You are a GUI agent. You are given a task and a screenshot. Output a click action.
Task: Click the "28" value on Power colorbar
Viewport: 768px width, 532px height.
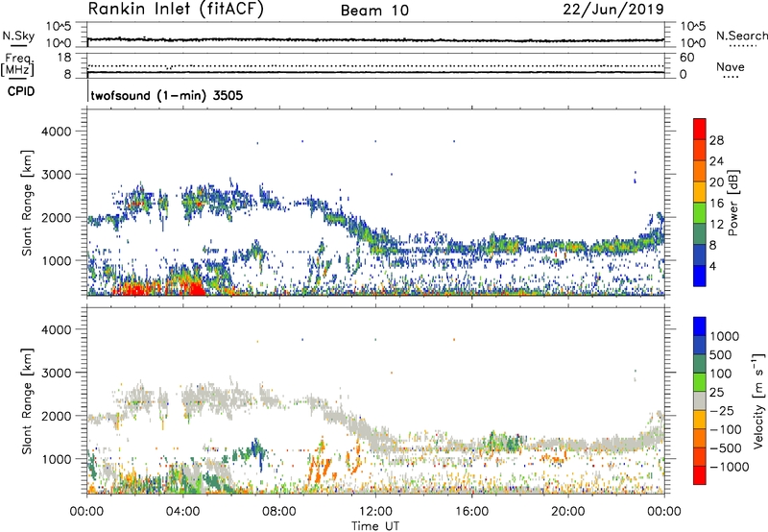pos(716,140)
